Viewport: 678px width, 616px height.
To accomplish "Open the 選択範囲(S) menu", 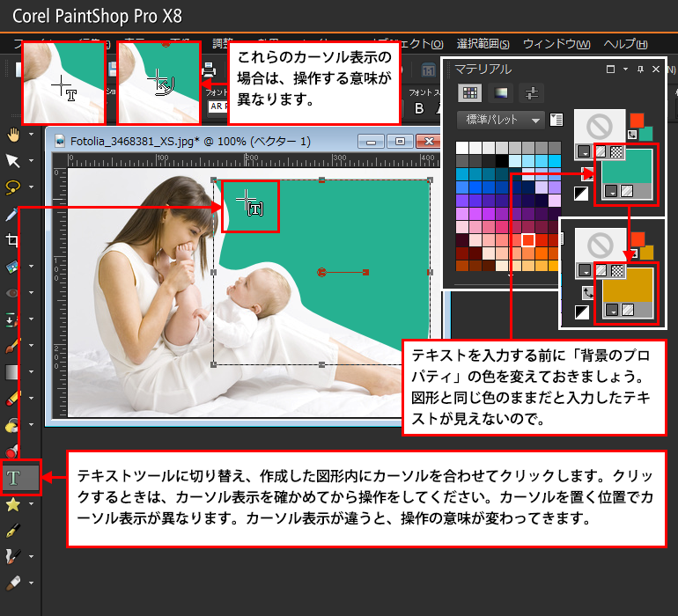I will click(483, 44).
